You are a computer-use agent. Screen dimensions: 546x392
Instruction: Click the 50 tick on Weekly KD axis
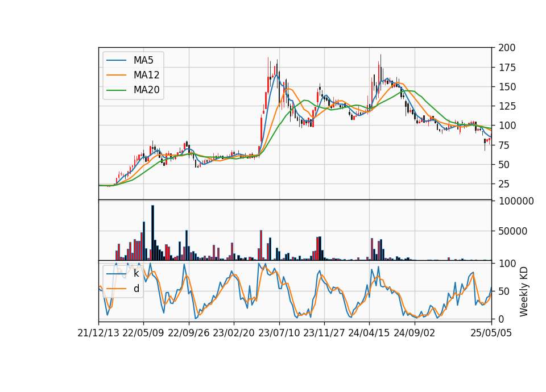pyautogui.click(x=504, y=291)
